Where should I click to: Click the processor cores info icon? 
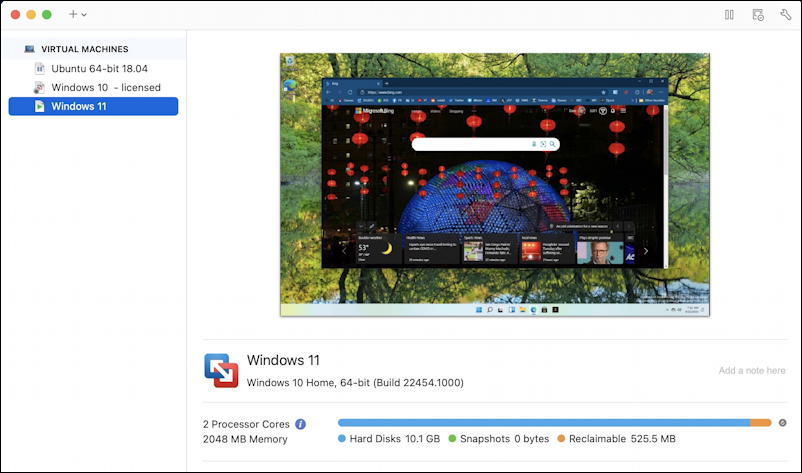[x=301, y=424]
